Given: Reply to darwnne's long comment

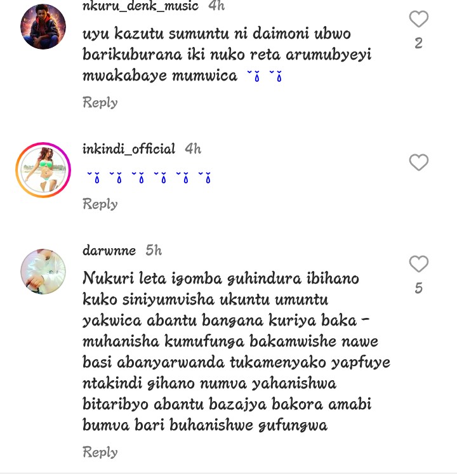Looking at the screenshot, I should point(100,452).
